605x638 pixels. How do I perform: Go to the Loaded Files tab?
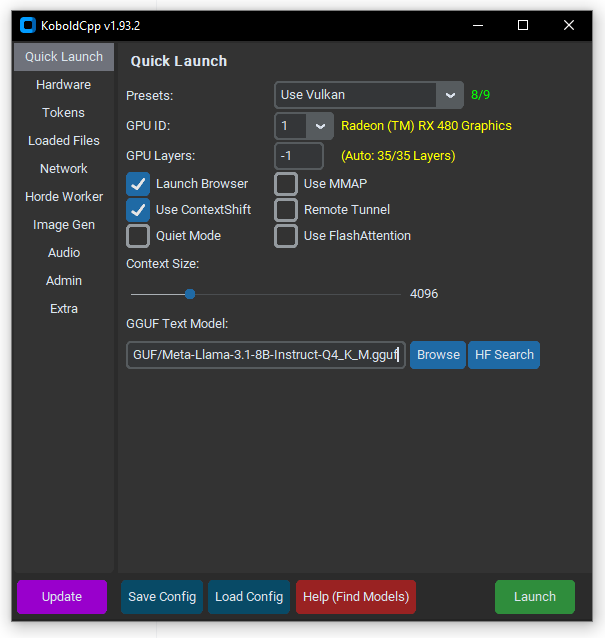pos(64,141)
